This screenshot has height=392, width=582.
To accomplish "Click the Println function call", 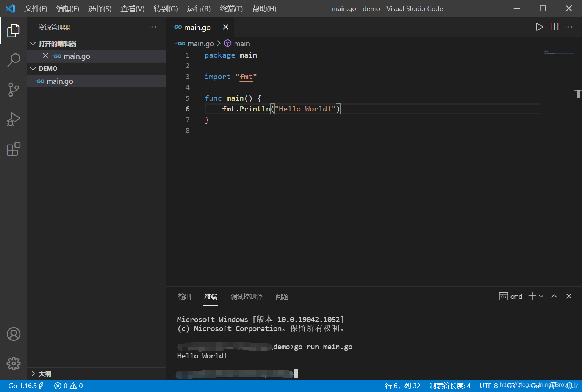I will [x=255, y=109].
